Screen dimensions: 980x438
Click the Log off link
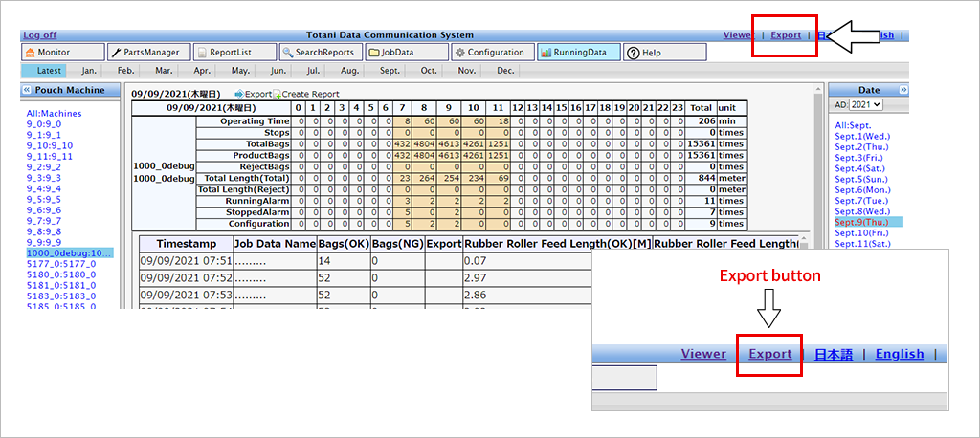tap(39, 35)
